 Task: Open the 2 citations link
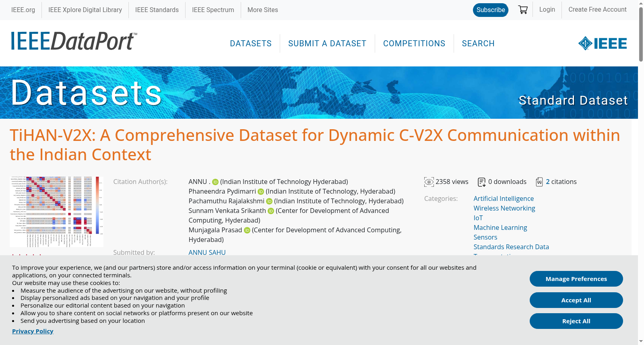tap(561, 182)
